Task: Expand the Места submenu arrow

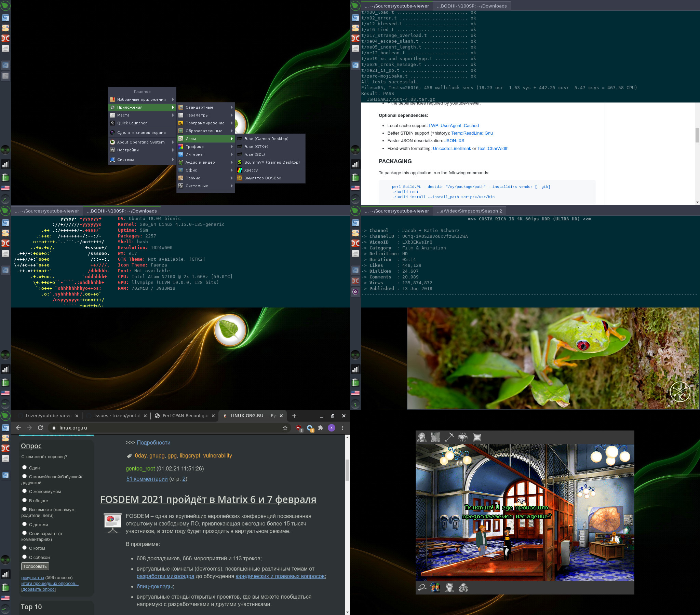Action: (x=173, y=115)
